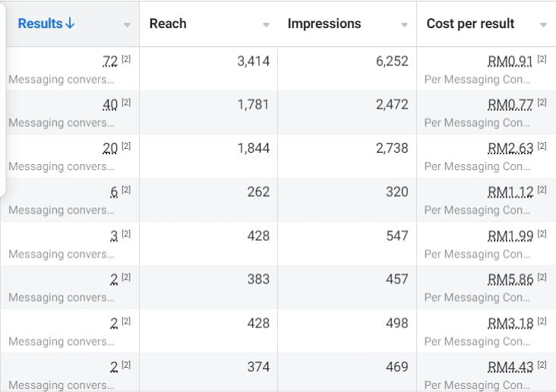Click the footnote marker beside RM0.77
This screenshot has width=556, height=392.
point(542,102)
